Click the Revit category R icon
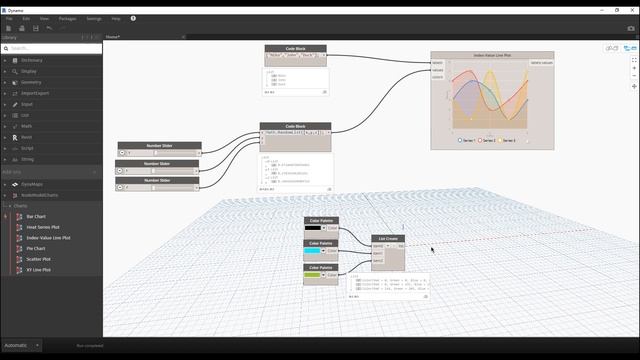This screenshot has height=360, width=640. pos(15,138)
